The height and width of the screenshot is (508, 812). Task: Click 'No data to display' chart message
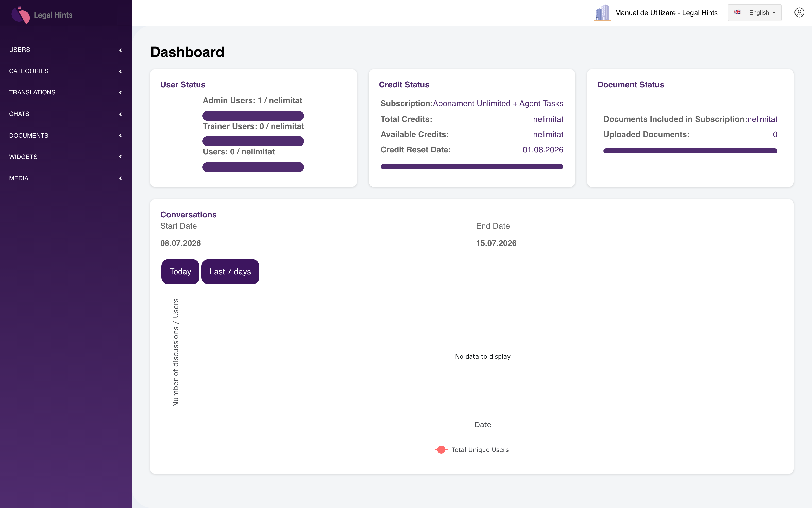coord(482,356)
